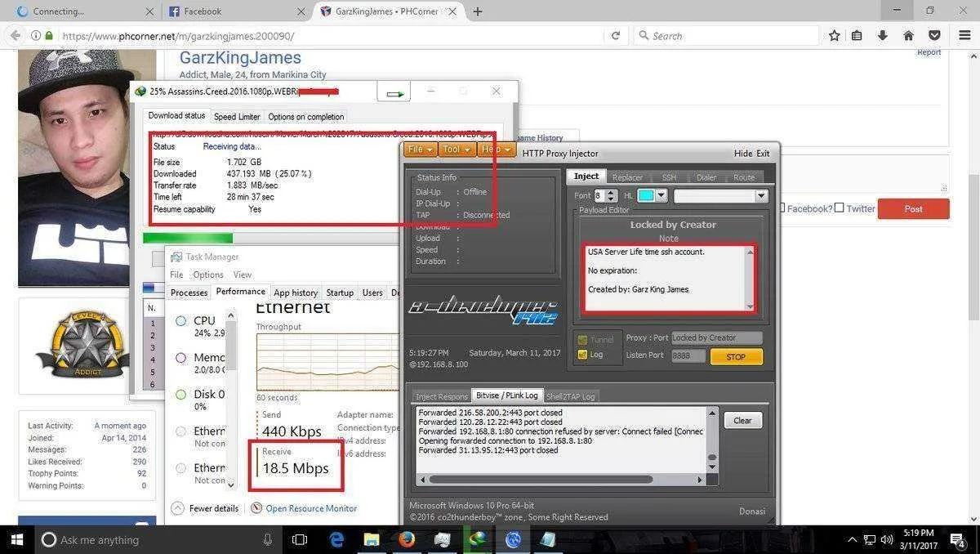Image resolution: width=980 pixels, height=554 pixels.
Task: Open the Inject Respons log tab
Action: [x=441, y=396]
